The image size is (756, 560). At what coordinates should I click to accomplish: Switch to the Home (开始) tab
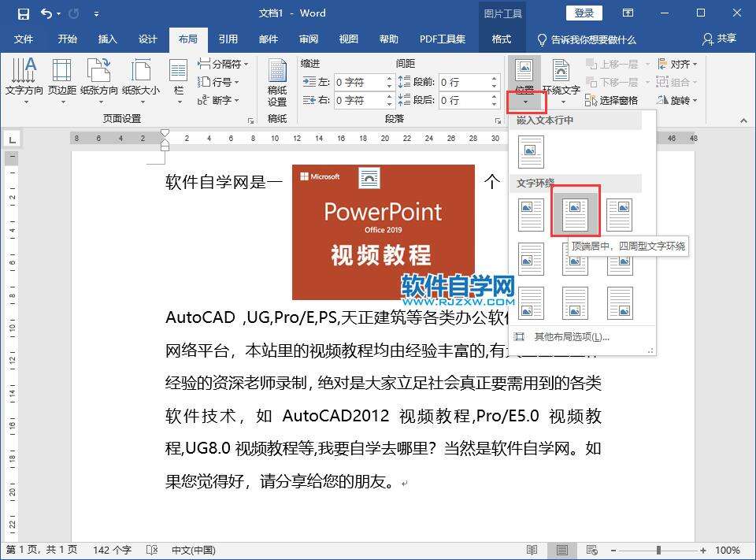[67, 39]
